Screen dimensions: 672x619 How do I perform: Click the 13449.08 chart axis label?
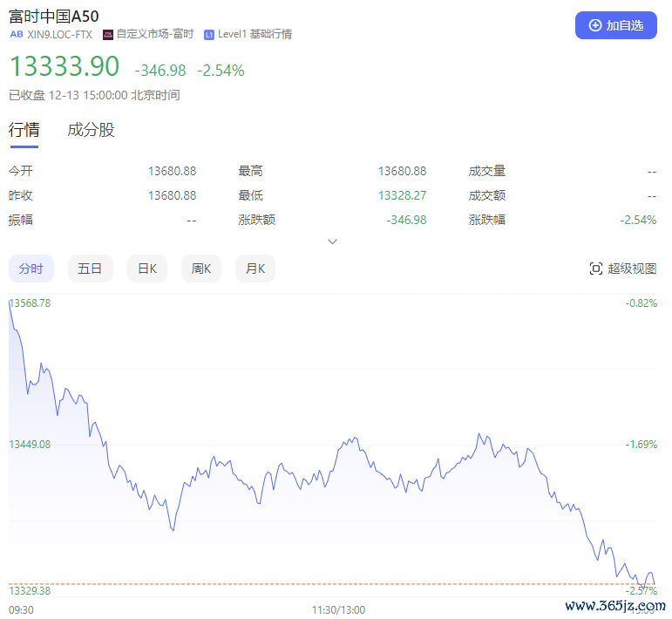coord(30,444)
